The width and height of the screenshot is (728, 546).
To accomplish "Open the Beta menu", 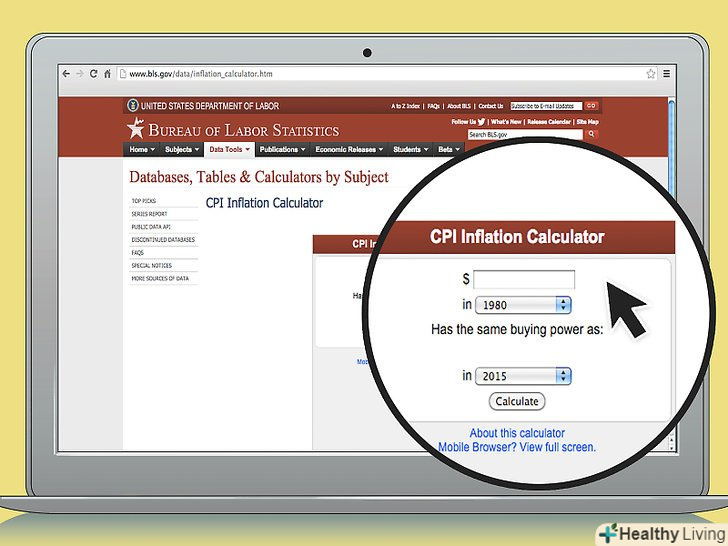I will click(x=448, y=150).
